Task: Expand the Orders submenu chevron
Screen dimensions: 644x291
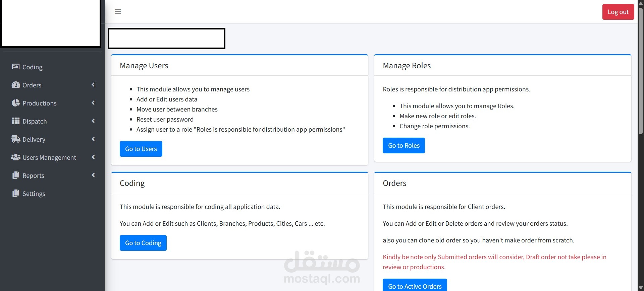Action: (x=93, y=85)
